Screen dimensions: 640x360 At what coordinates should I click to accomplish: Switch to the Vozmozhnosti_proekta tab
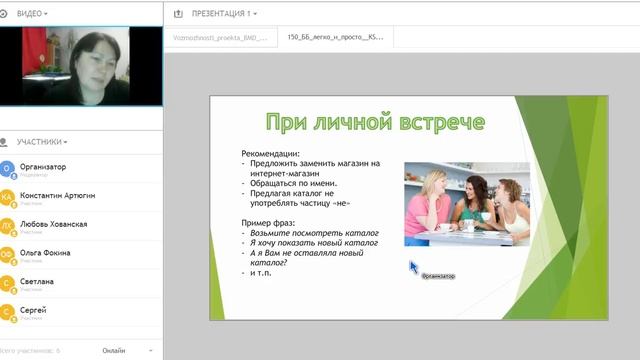[x=220, y=38]
